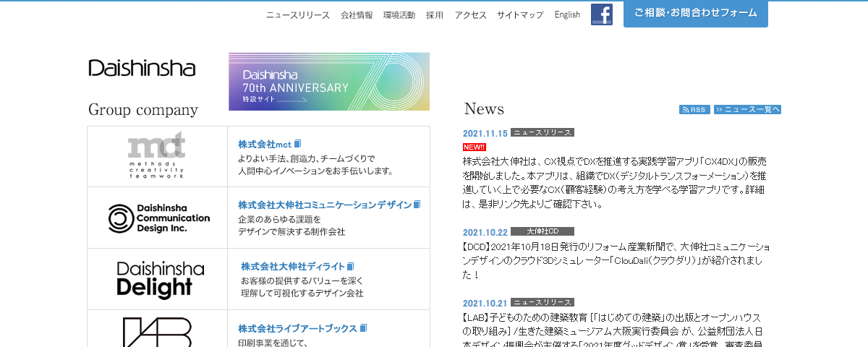
Task: Click the Daishinsha main logo
Action: [142, 68]
